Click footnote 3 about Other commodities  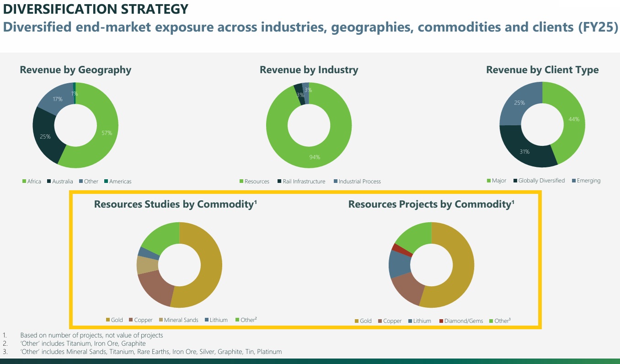(151, 352)
